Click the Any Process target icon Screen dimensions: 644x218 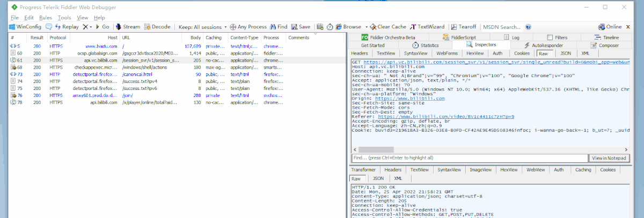coord(233,26)
